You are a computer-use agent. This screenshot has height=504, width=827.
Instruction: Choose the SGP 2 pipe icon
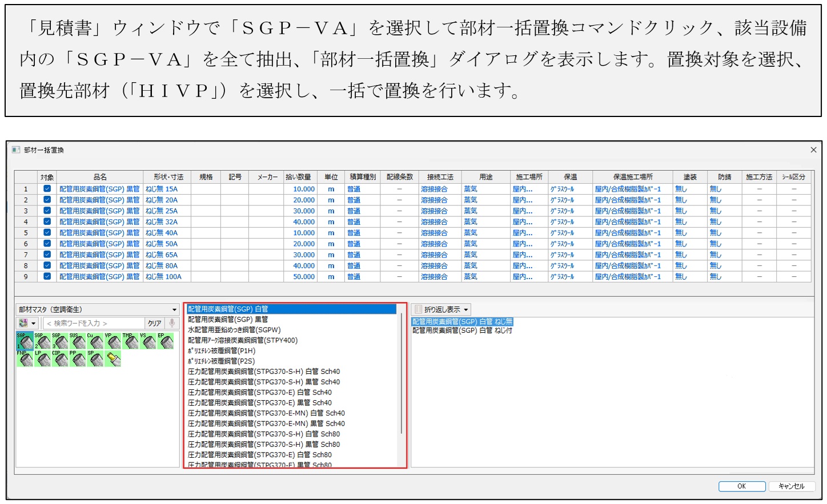tap(43, 341)
